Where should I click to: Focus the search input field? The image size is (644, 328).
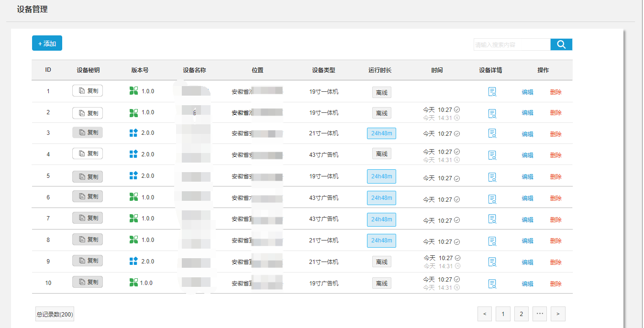pos(511,44)
